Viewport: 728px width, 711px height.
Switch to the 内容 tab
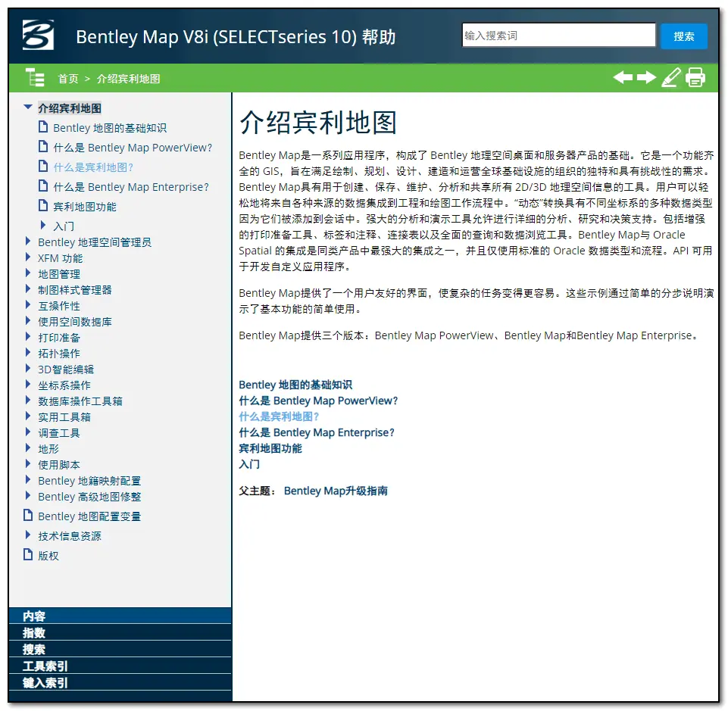pyautogui.click(x=120, y=616)
